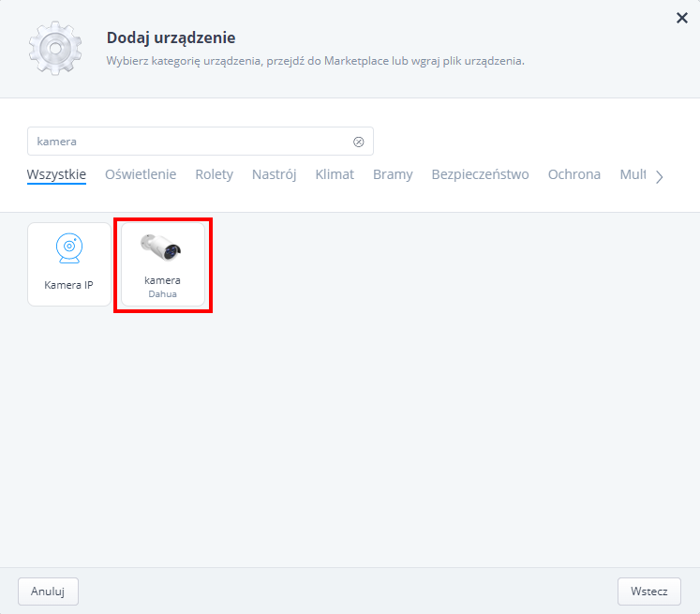This screenshot has width=700, height=614.
Task: Close the Dodaj urządzenie dialog
Action: pyautogui.click(x=682, y=17)
